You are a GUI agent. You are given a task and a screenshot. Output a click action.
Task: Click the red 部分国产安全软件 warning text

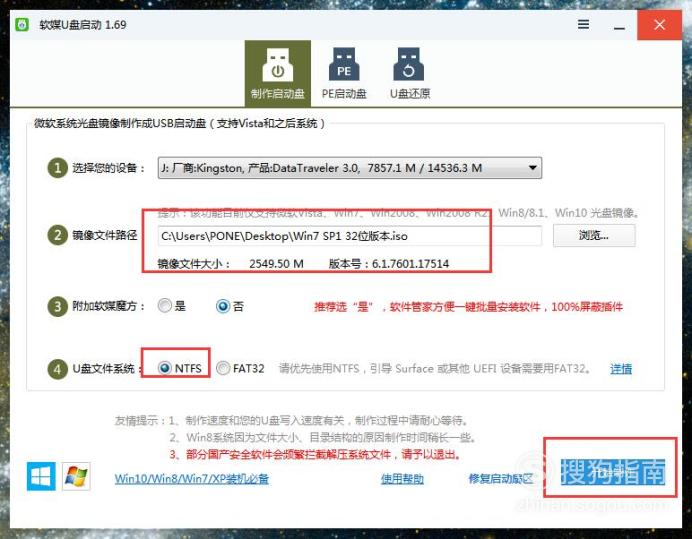pos(316,455)
